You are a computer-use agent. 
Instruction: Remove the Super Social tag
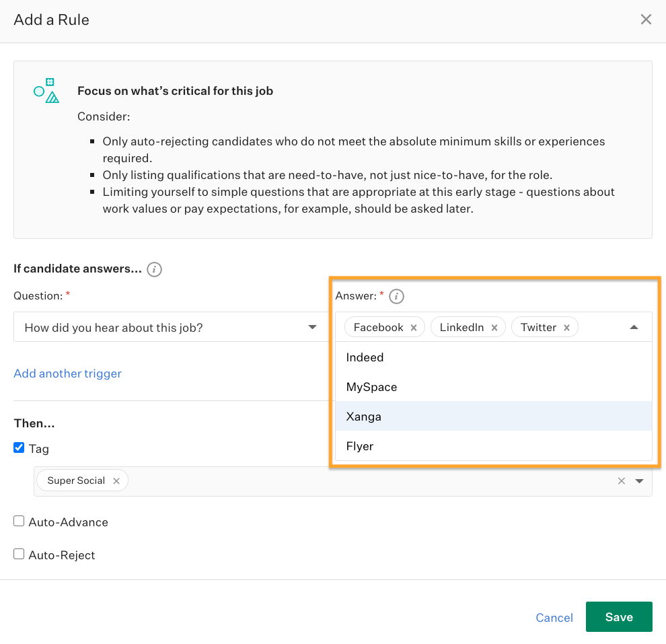[x=116, y=480]
